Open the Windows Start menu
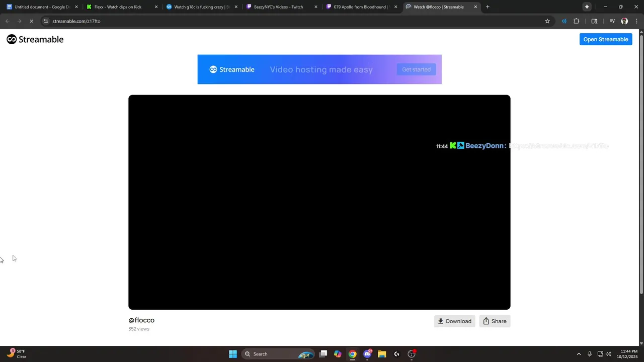Viewport: 644px width, 362px height. click(233, 354)
